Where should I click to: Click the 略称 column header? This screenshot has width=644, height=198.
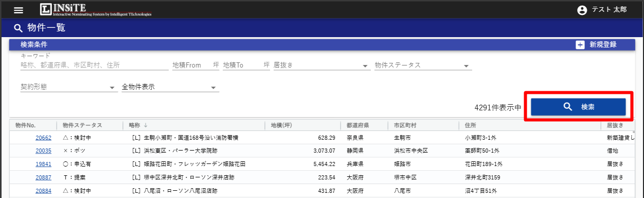[135, 125]
